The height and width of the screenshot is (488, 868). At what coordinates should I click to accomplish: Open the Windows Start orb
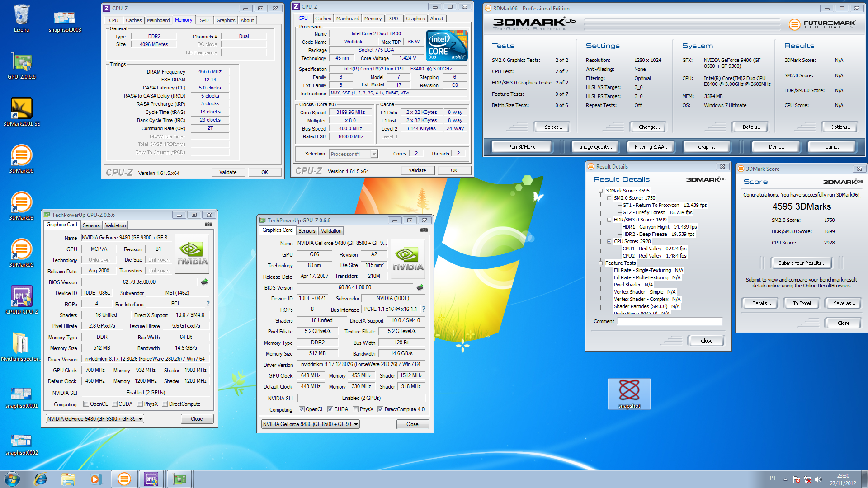pos(12,479)
